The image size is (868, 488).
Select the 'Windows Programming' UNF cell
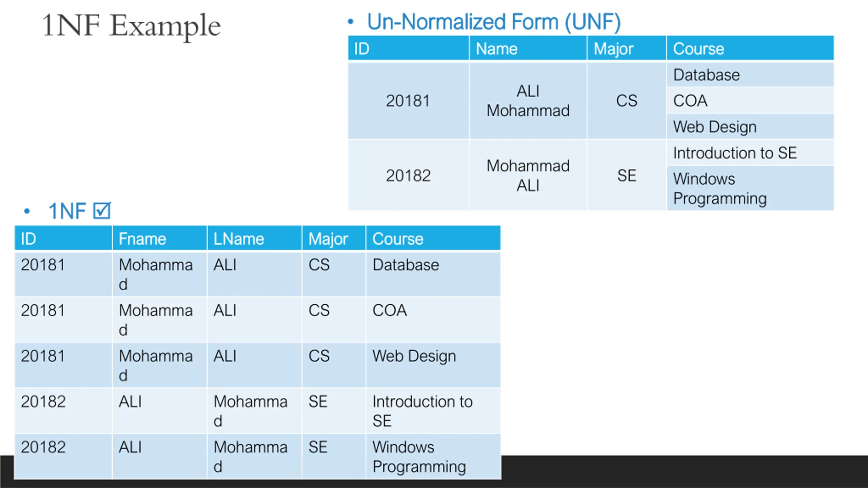click(x=750, y=188)
